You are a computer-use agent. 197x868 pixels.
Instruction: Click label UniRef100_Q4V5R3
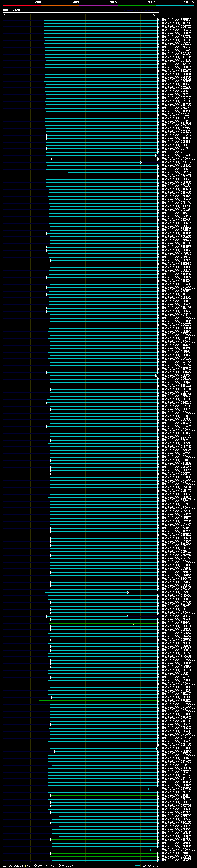click(177, 789)
